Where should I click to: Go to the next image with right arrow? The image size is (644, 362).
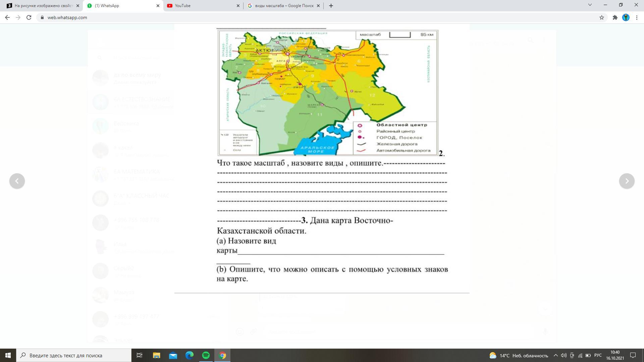[627, 181]
